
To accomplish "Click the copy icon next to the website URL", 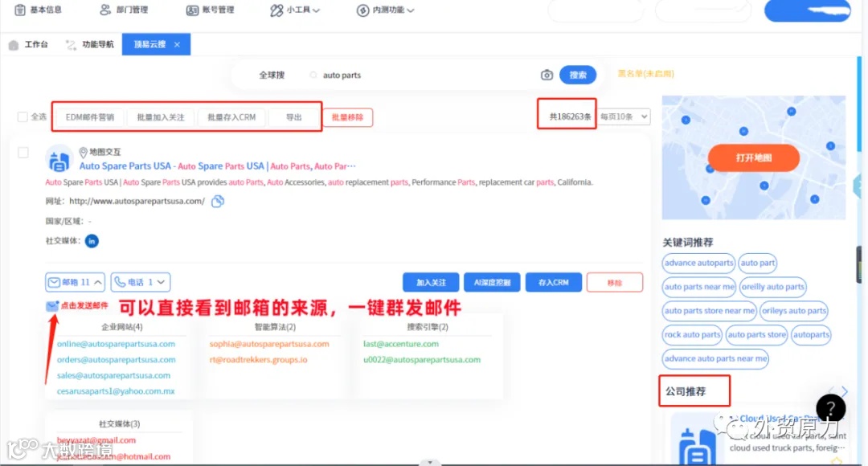I will click(218, 202).
